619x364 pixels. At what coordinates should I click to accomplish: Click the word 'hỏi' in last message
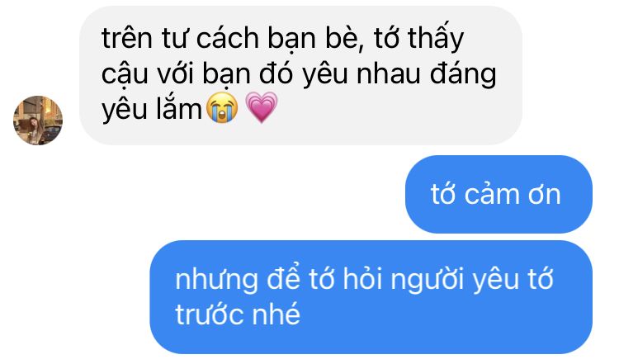coord(363,278)
